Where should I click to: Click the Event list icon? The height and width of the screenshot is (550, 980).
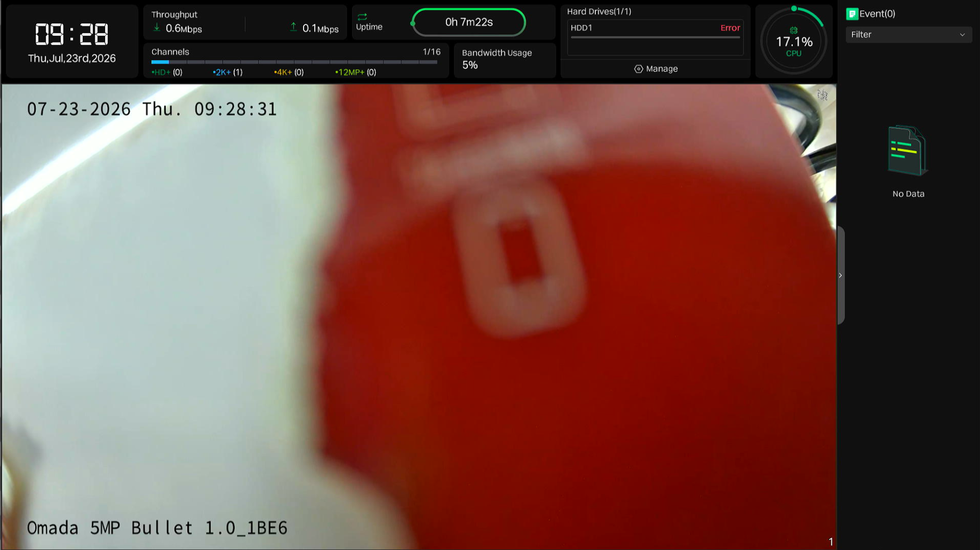[x=852, y=14]
